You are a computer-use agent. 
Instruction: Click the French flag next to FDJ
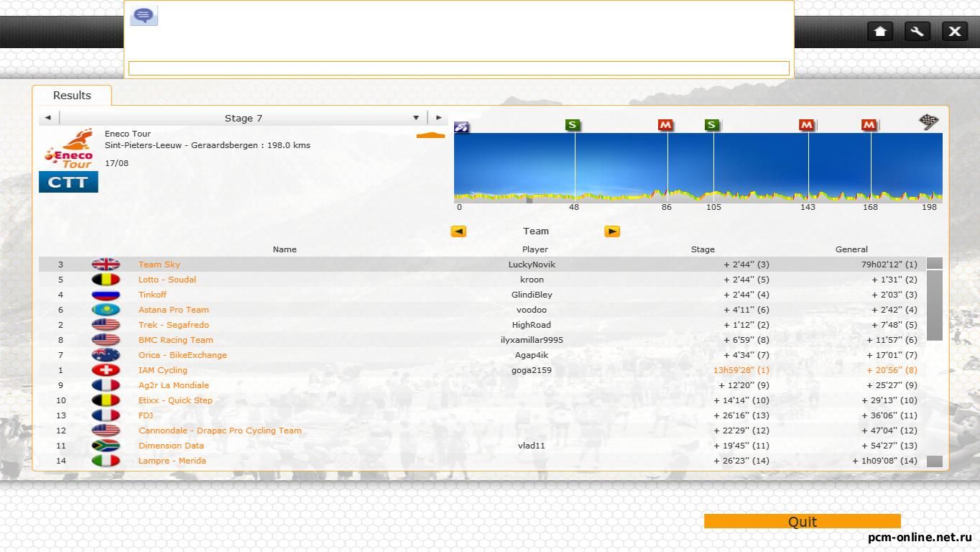pyautogui.click(x=106, y=415)
